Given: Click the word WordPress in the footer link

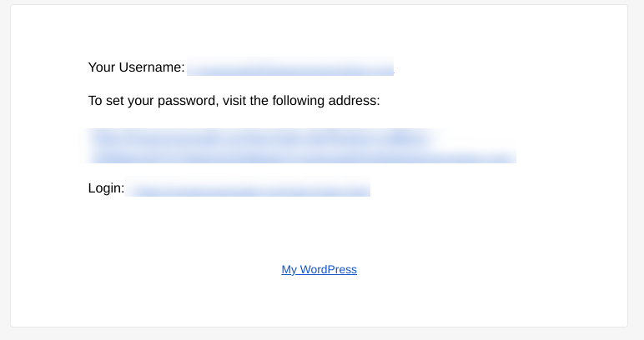Looking at the screenshot, I should click(328, 269).
